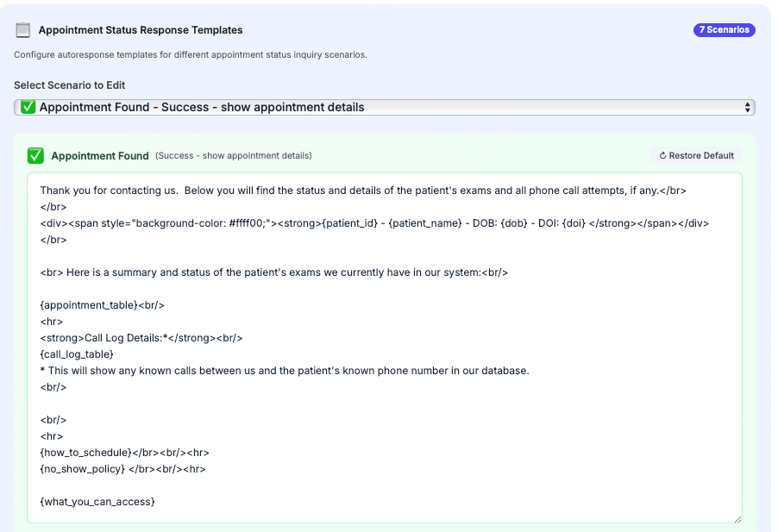
Task: Select the green checkmark icon in the scenario dropdown
Action: point(26,107)
